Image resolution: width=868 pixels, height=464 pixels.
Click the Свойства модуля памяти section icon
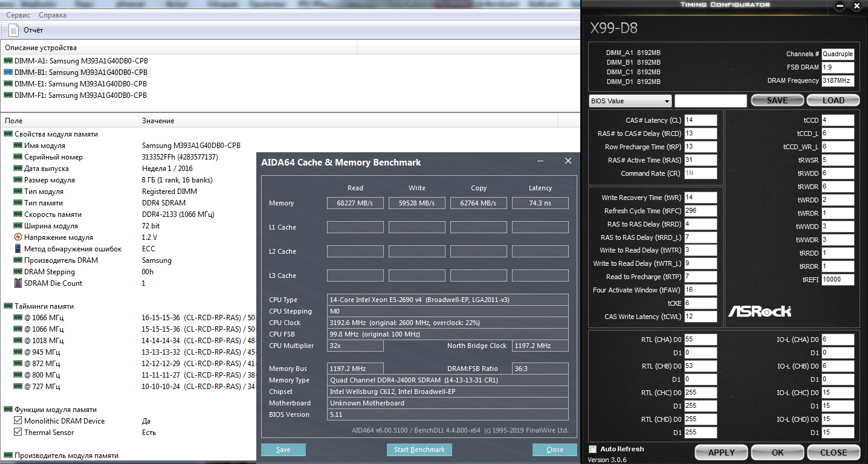tap(8, 134)
